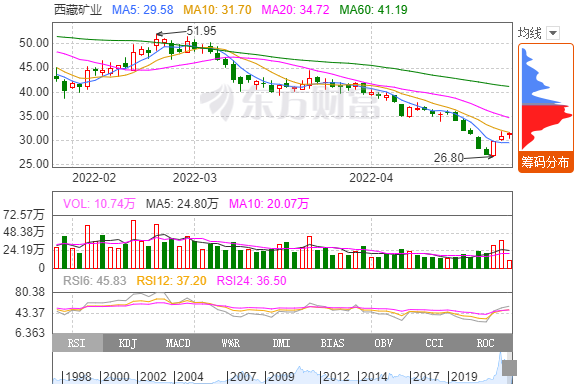
Task: Click the 2002 marker on the timeline
Action: (154, 377)
